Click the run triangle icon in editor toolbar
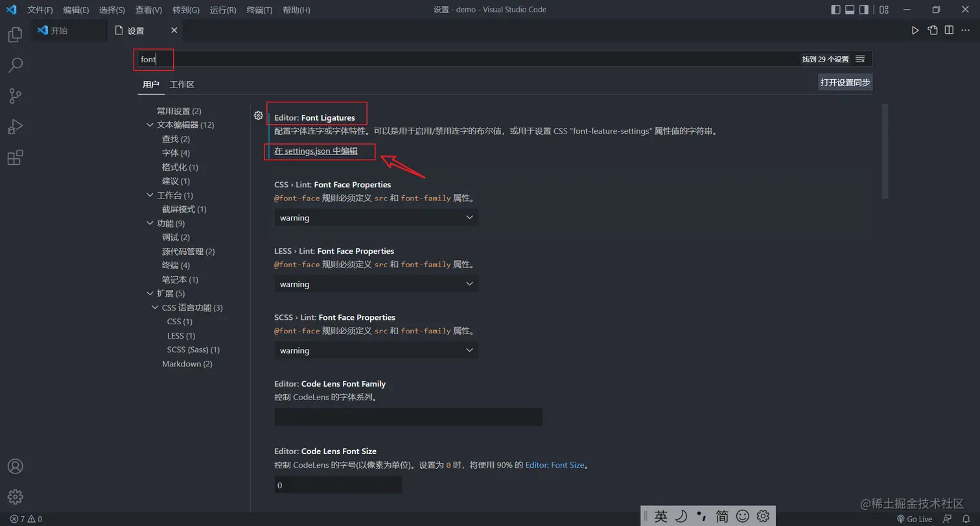The height and width of the screenshot is (526, 980). (x=915, y=30)
